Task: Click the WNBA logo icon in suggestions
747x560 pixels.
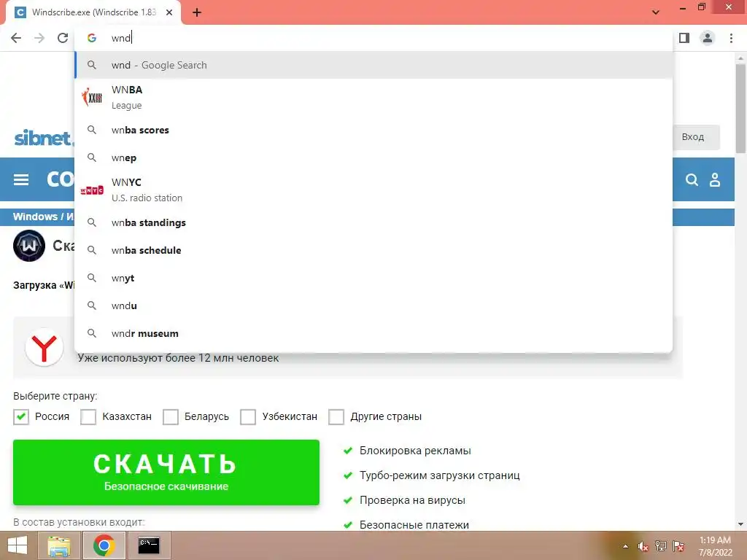Action: [x=92, y=98]
